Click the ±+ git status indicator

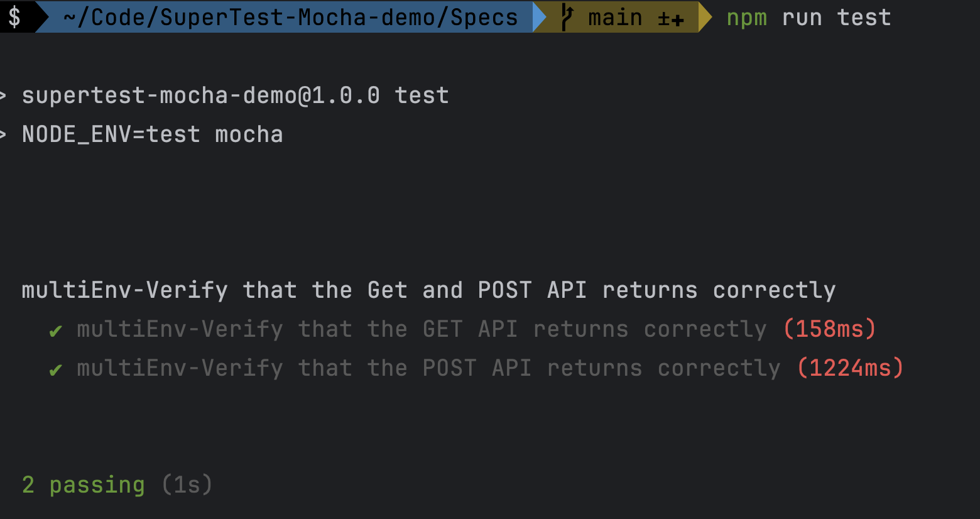[x=671, y=19]
